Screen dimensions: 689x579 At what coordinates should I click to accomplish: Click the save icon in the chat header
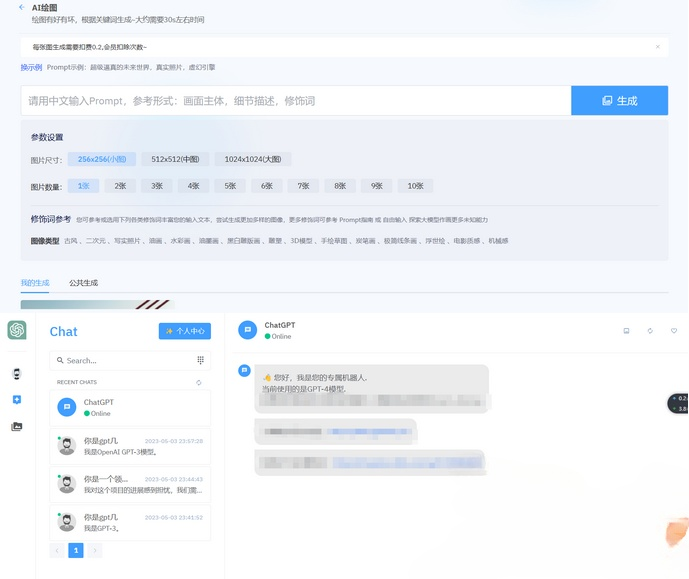coord(626,331)
